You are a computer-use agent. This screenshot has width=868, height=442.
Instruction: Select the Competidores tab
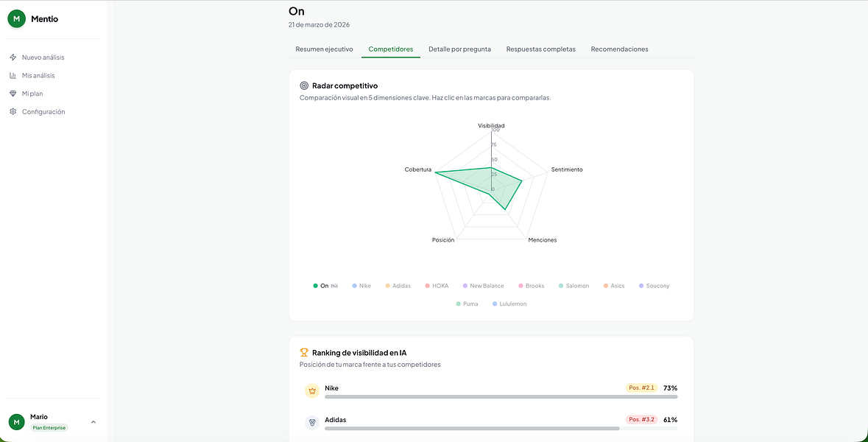391,49
